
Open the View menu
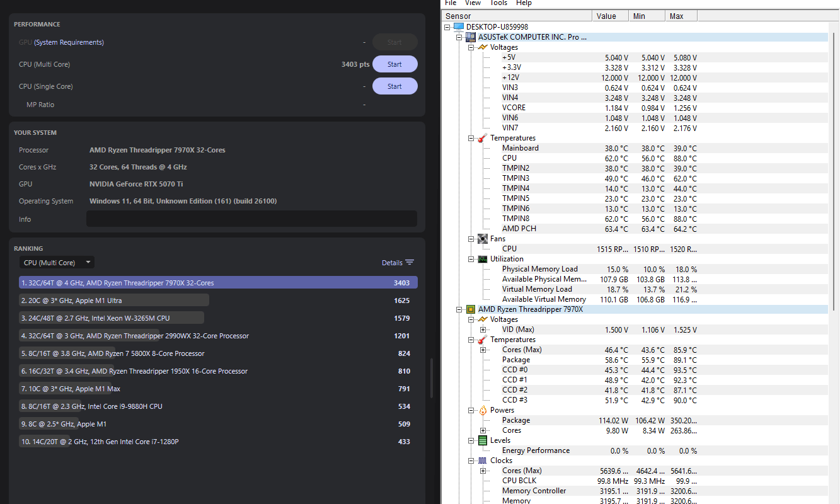473,3
